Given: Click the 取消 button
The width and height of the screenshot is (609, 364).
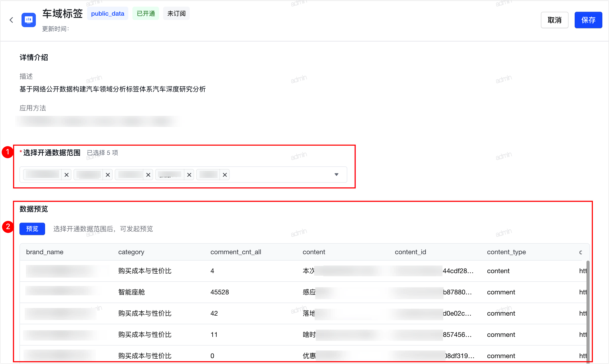Looking at the screenshot, I should pos(554,20).
